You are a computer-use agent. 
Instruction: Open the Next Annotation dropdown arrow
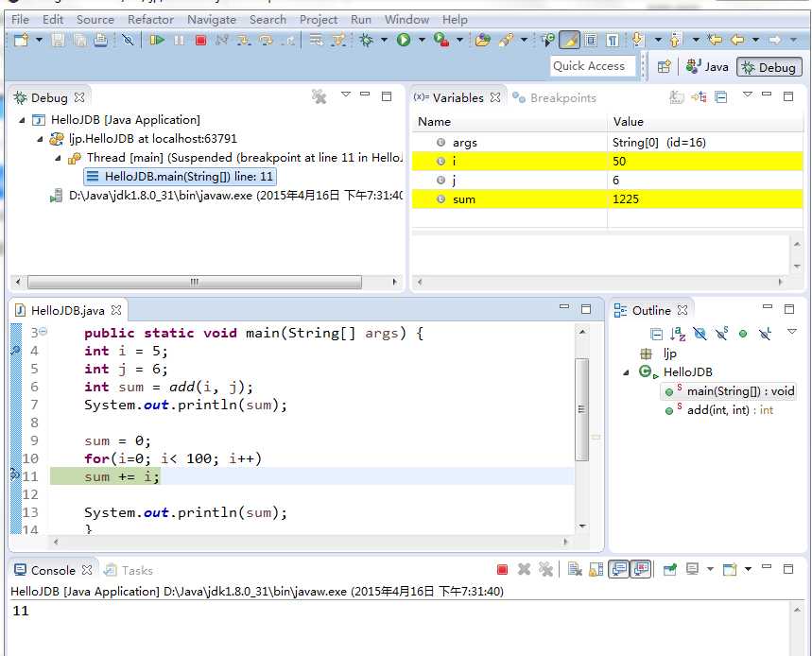[658, 40]
